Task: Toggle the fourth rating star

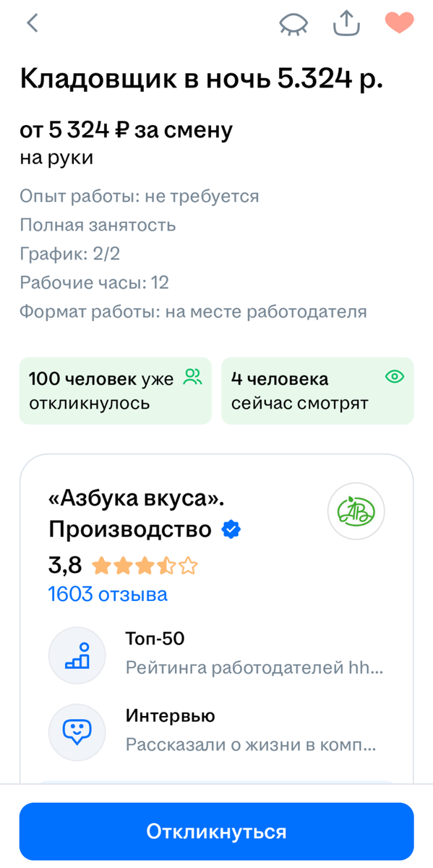Action: 166,566
